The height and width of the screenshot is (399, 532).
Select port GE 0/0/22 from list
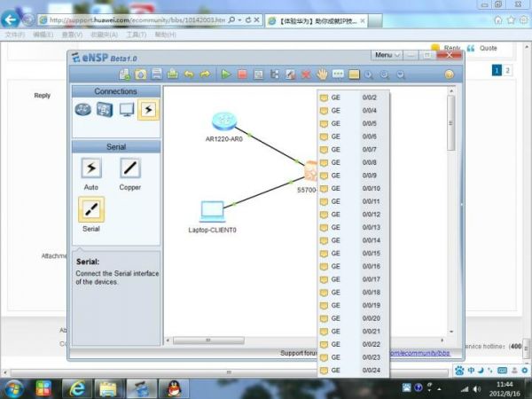[x=353, y=344]
